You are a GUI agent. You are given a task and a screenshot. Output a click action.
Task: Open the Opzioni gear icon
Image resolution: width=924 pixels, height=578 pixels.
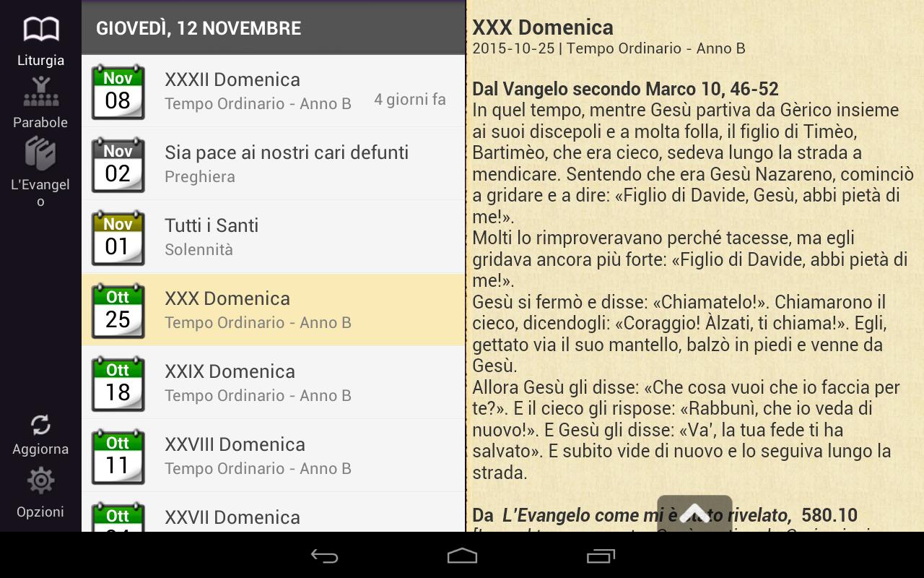coord(40,480)
